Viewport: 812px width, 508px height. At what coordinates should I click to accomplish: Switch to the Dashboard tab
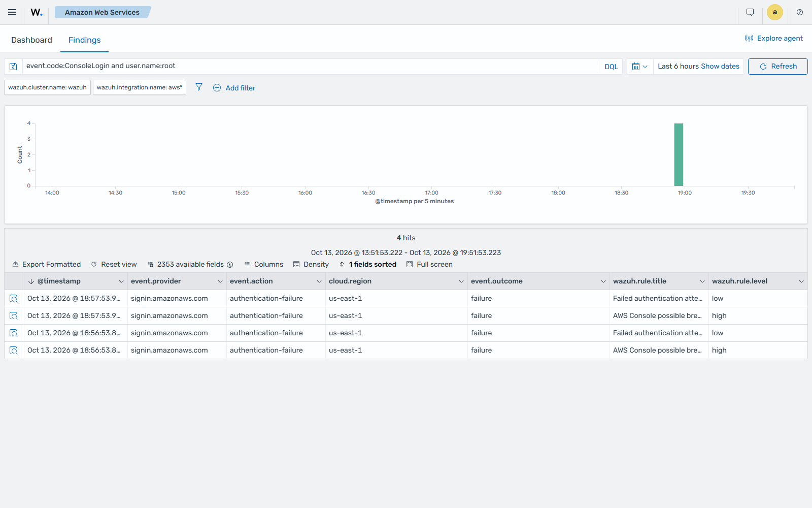31,40
